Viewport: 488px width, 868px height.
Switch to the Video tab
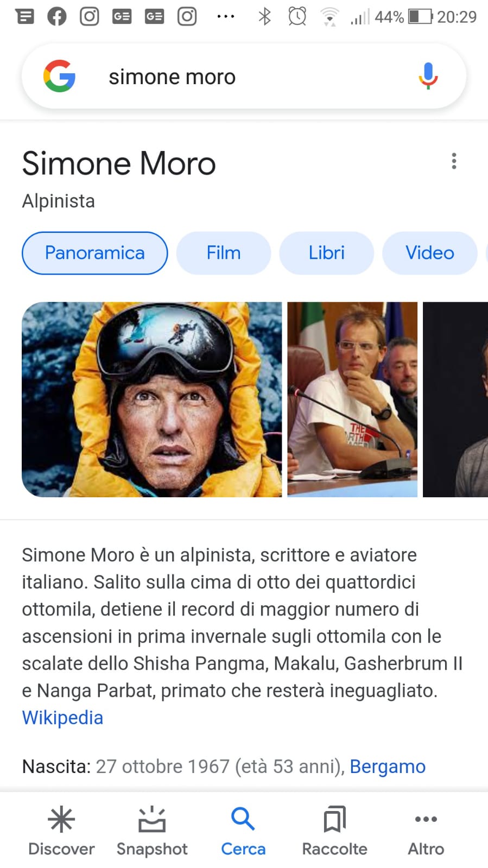click(x=430, y=253)
